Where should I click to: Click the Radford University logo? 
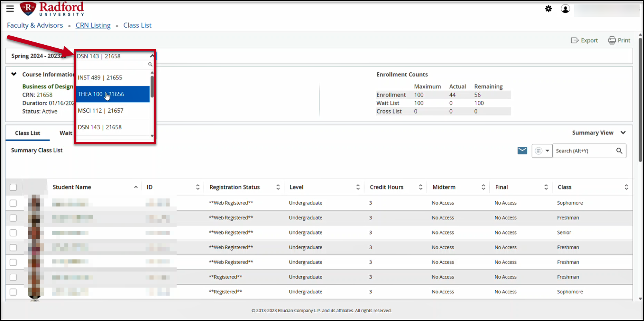pos(52,9)
